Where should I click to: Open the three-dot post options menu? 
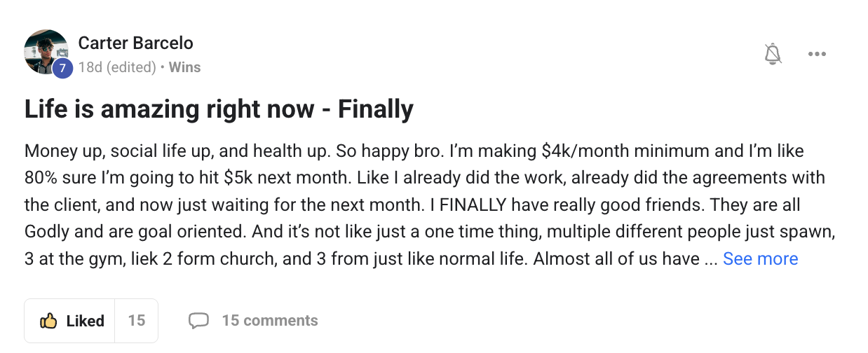(x=817, y=54)
